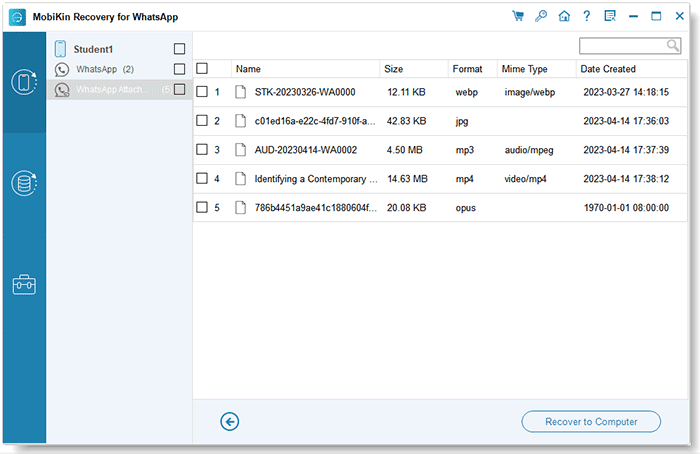
Task: Click size value 4.50 MB
Action: pos(404,150)
